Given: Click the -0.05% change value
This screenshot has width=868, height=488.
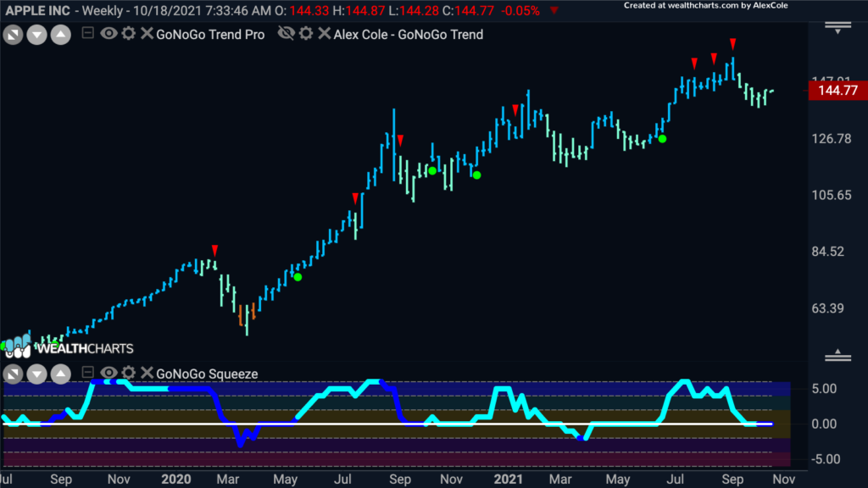Looking at the screenshot, I should coord(520,10).
